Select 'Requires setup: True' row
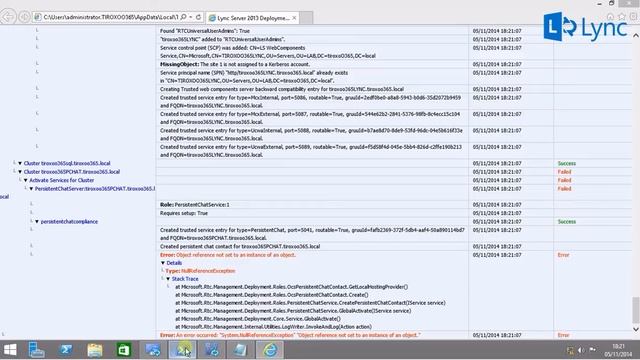Image resolution: width=640 pixels, height=360 pixels. point(184,213)
